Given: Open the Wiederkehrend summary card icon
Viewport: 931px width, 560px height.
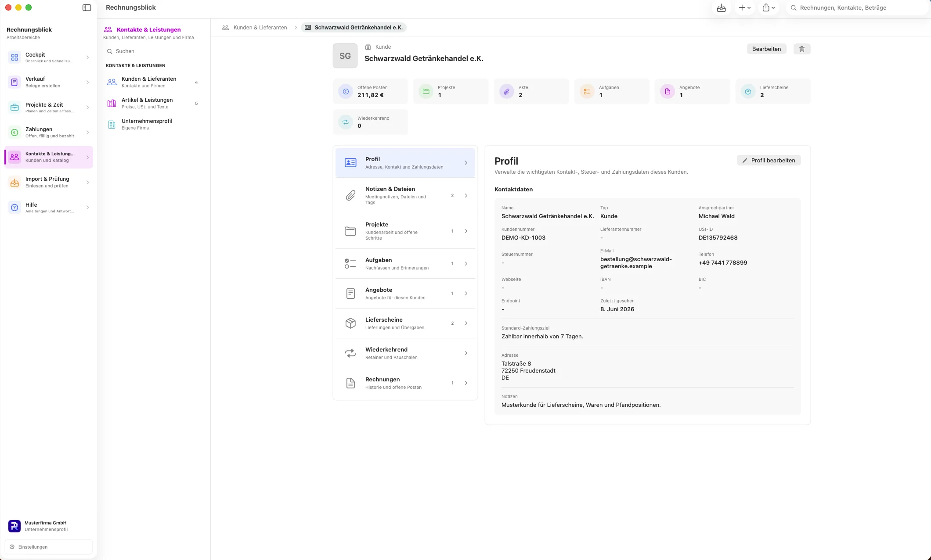Looking at the screenshot, I should click(346, 122).
